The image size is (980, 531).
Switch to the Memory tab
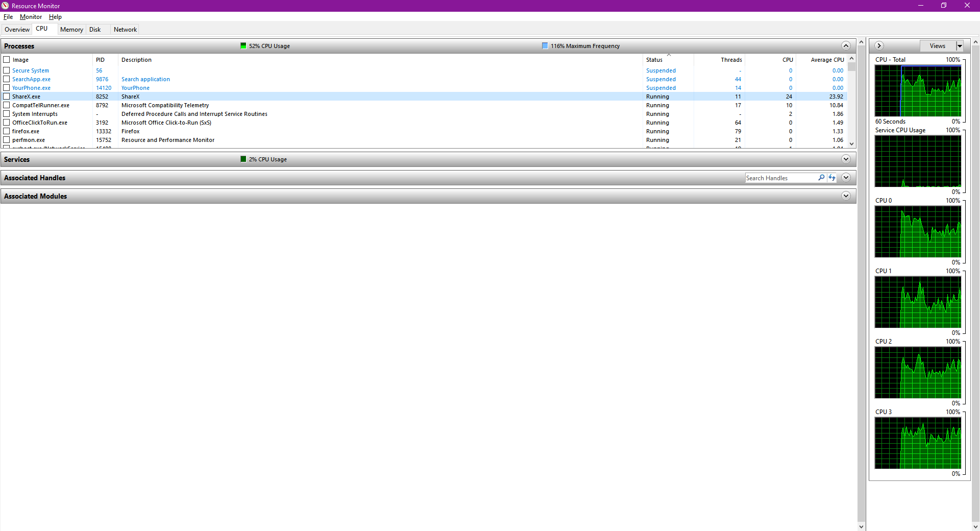coord(71,29)
